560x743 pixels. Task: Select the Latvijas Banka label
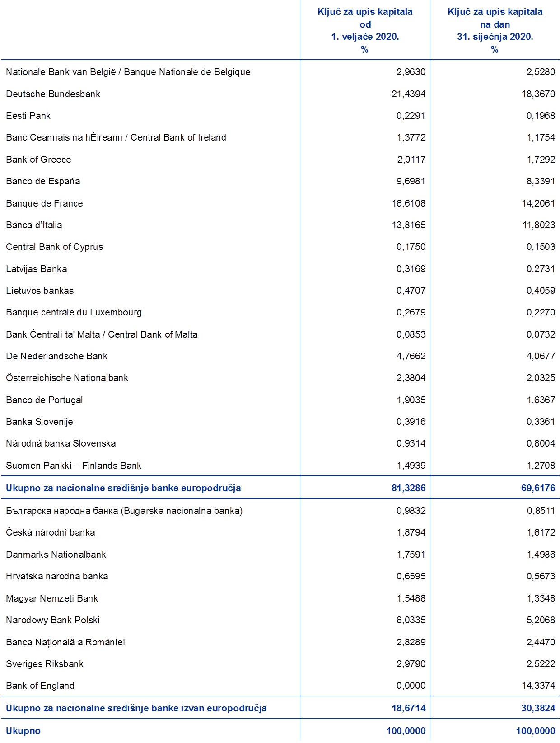[x=37, y=269]
